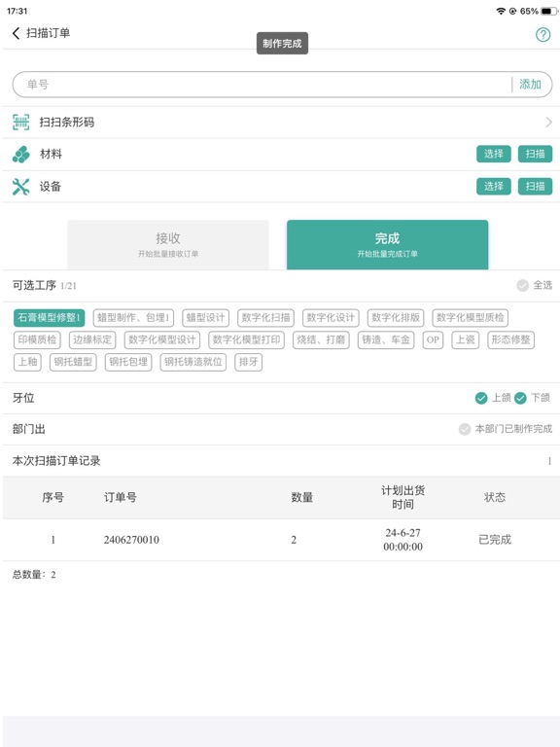
Task: Focus the 单号 input field
Action: click(x=262, y=85)
